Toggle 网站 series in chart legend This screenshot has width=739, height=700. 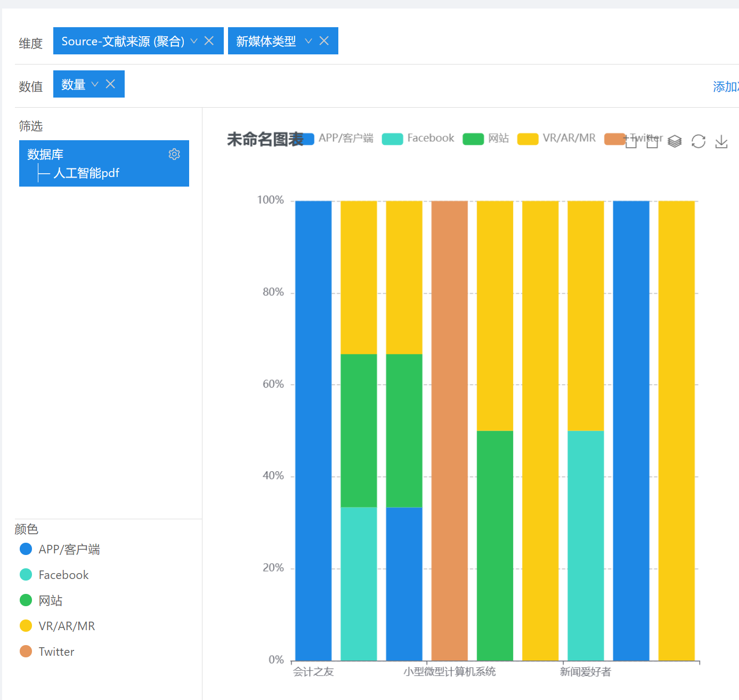[486, 139]
